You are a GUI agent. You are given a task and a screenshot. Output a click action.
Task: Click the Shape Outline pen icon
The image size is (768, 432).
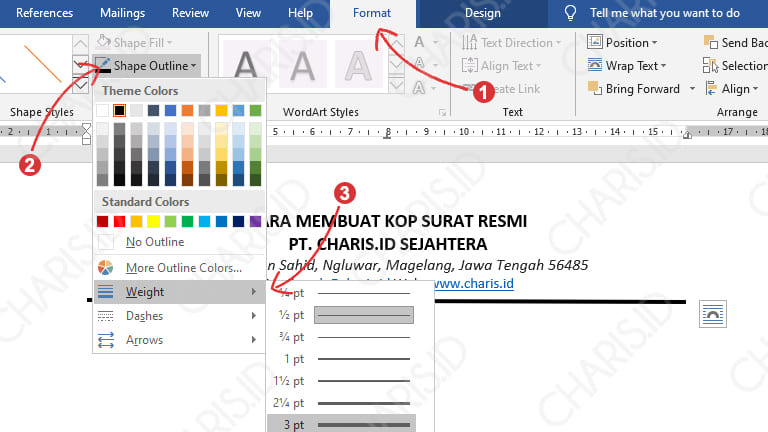(x=103, y=65)
